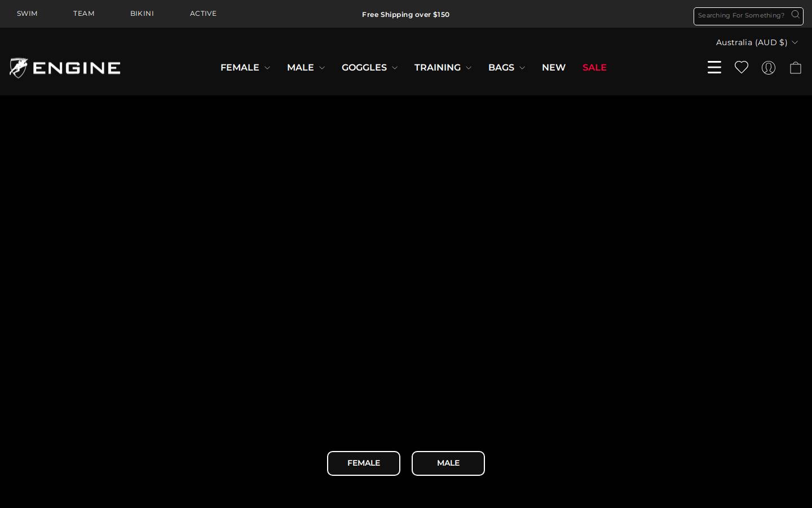Screen dimensions: 812x508
Task: Open the ACTIVE top bar link
Action: [203, 14]
